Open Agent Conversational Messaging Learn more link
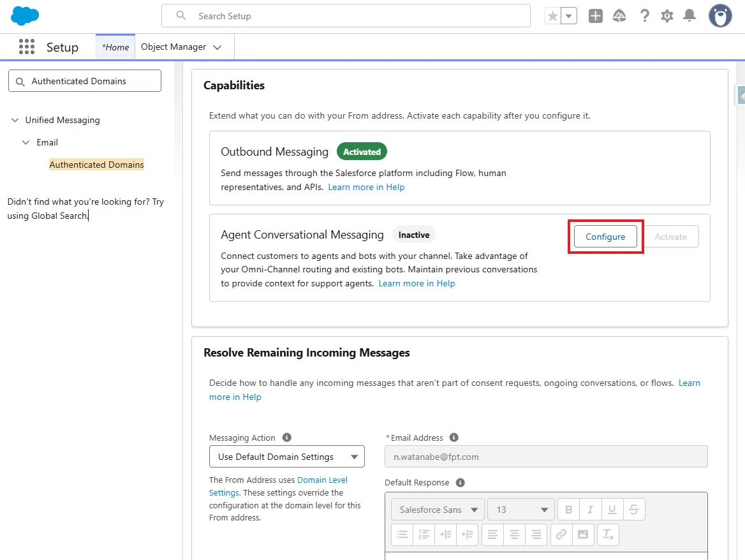 (417, 284)
